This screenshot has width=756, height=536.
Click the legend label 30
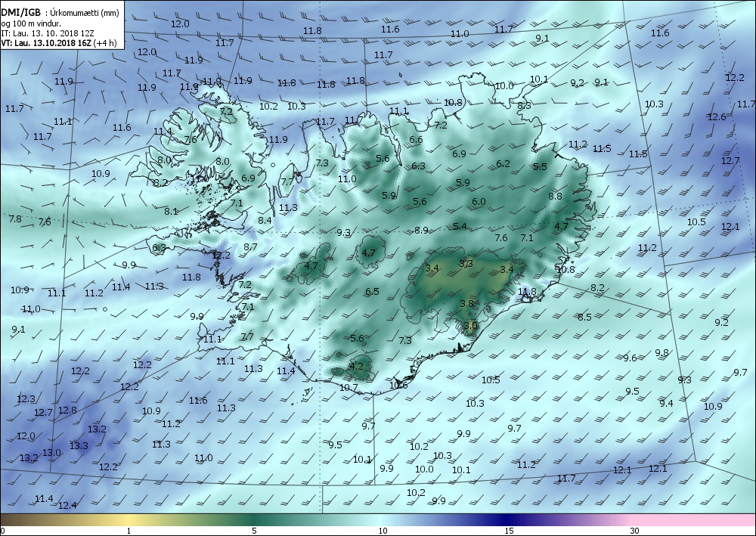(x=634, y=531)
